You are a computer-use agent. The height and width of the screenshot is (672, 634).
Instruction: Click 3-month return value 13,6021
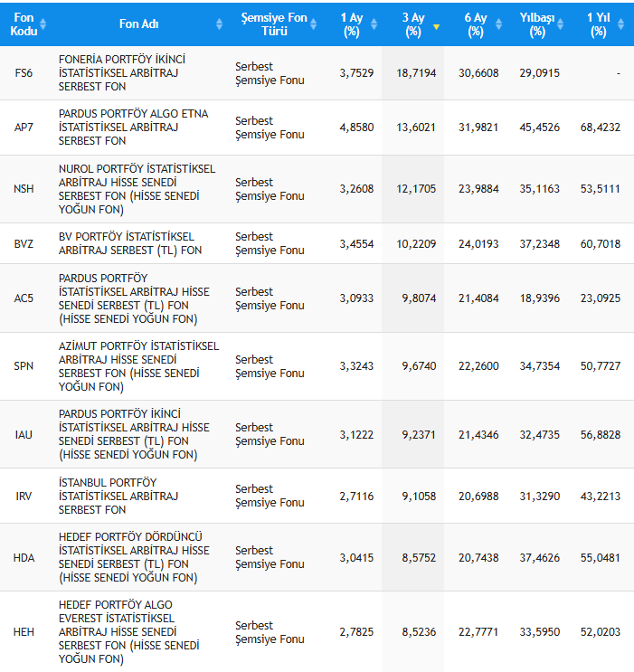click(x=416, y=128)
